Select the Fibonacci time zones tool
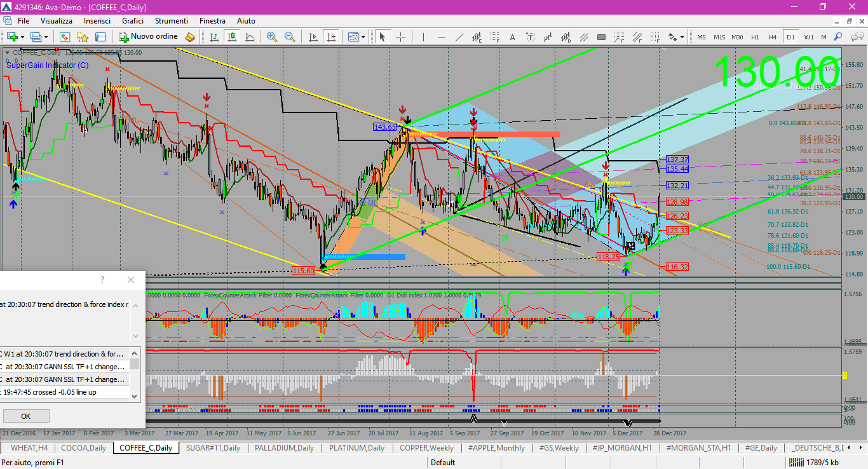Image resolution: width=868 pixels, height=469 pixels. tap(654, 37)
